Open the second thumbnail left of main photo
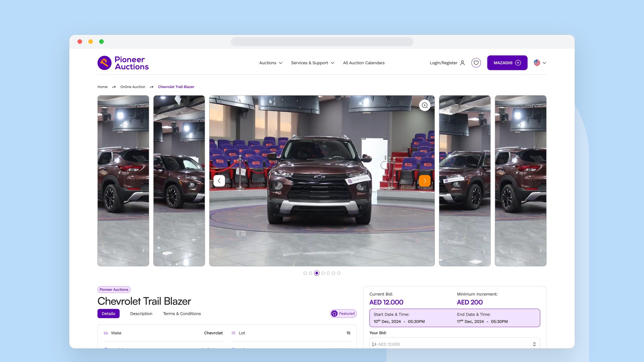Image resolution: width=644 pixels, height=362 pixels. pyautogui.click(x=179, y=181)
